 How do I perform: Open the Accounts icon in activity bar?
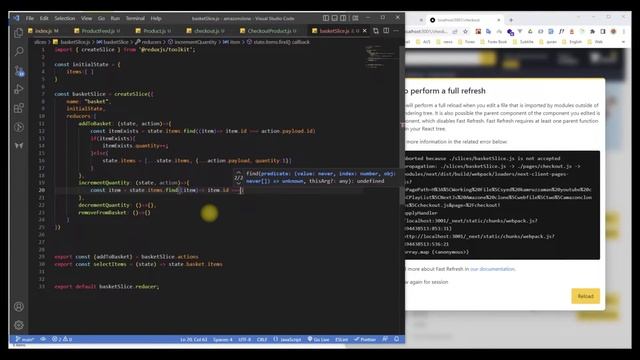19,307
